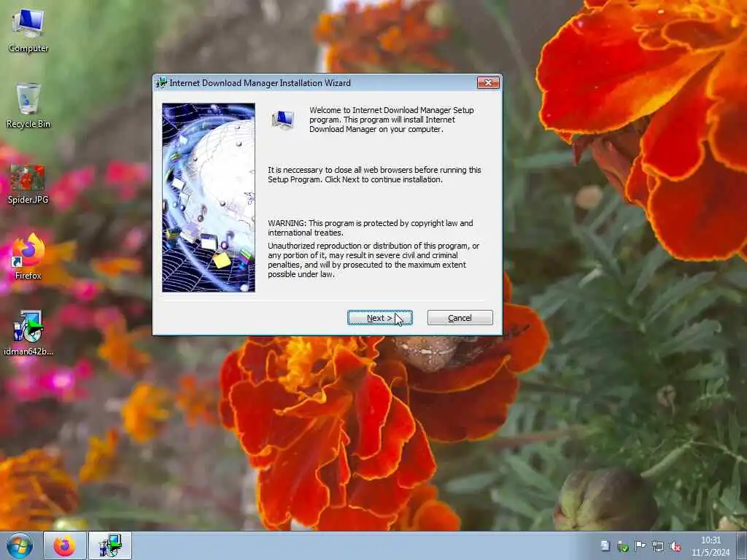Click the 'Unauthorized reproduction or distribution' paragraph
The height and width of the screenshot is (560, 747).
[x=373, y=260]
